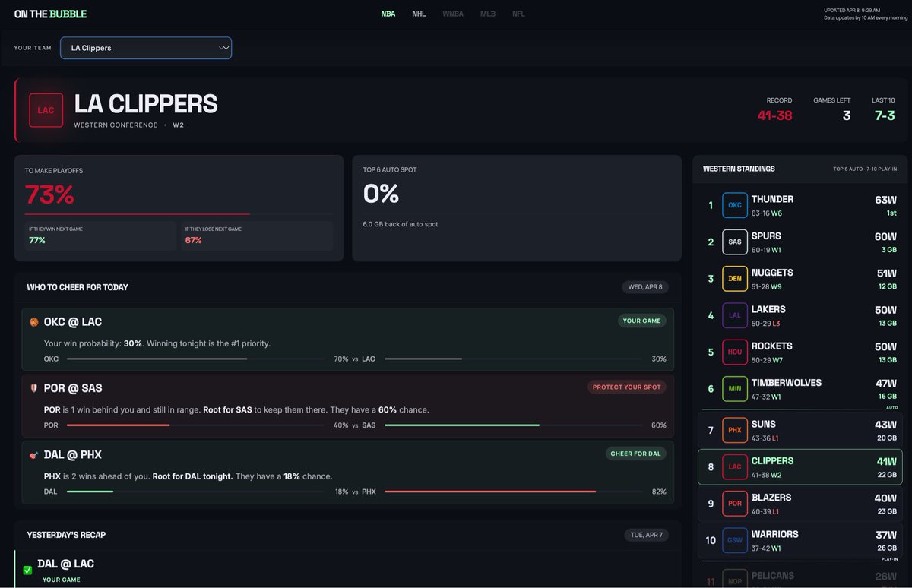Select the Thunder standings row
Screen dimensions: 912x588
tap(800, 205)
